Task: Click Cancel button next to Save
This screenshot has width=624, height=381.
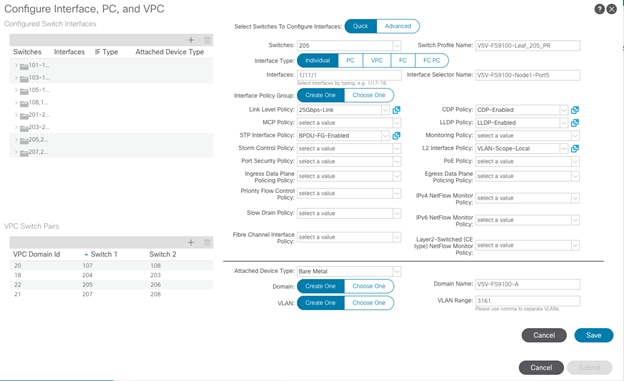Action: pyautogui.click(x=544, y=335)
